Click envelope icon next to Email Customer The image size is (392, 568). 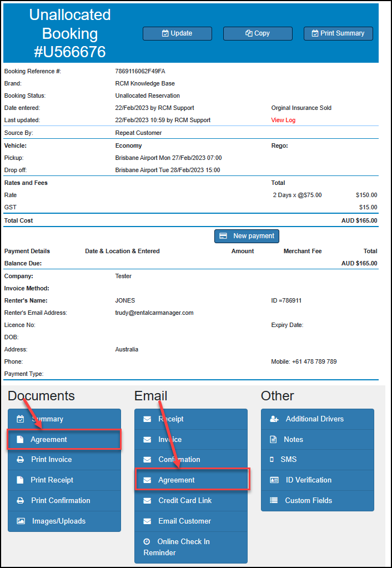tap(147, 521)
